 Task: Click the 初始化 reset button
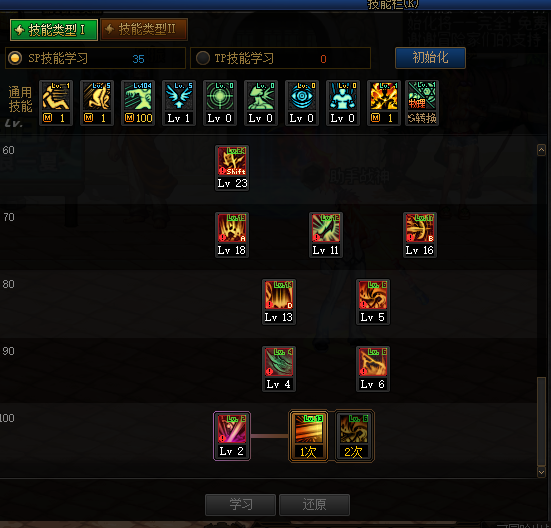pos(430,58)
